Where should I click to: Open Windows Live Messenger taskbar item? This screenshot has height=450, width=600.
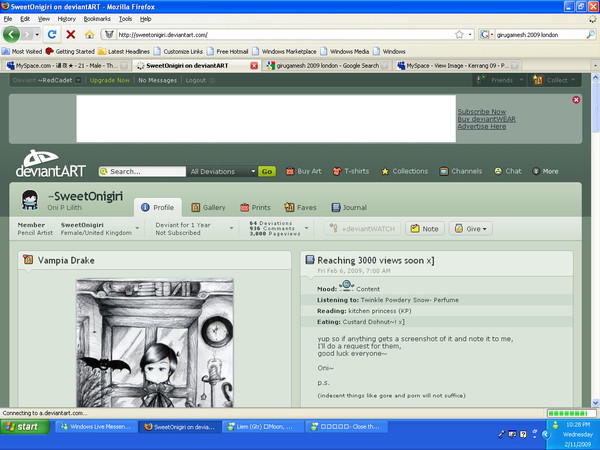[x=96, y=427]
